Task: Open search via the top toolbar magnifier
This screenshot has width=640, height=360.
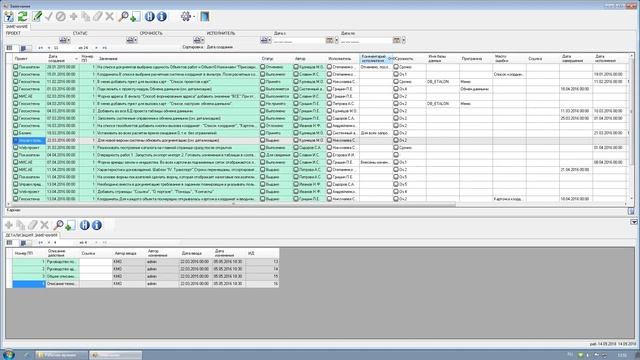Action: pos(123,16)
